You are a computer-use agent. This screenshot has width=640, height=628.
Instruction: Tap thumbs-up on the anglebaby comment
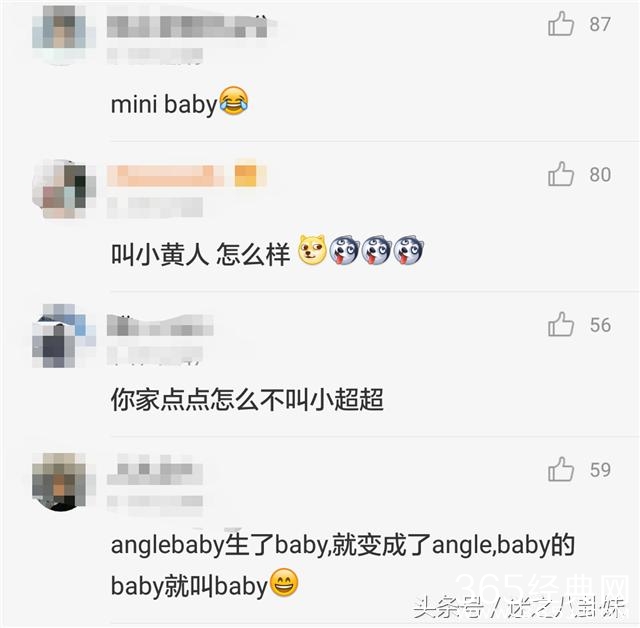pyautogui.click(x=561, y=469)
